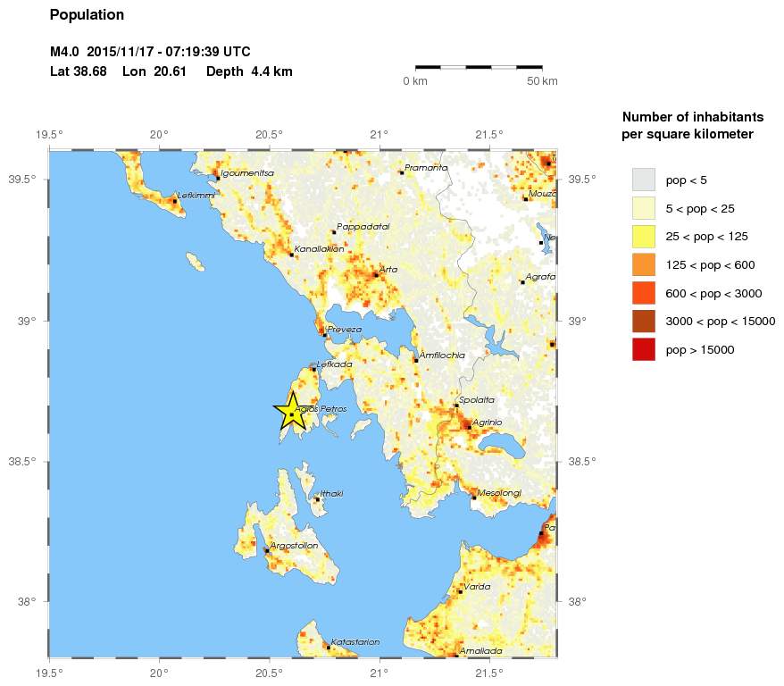
Task: Click the '0 km' scale bar label
Action: (415, 81)
